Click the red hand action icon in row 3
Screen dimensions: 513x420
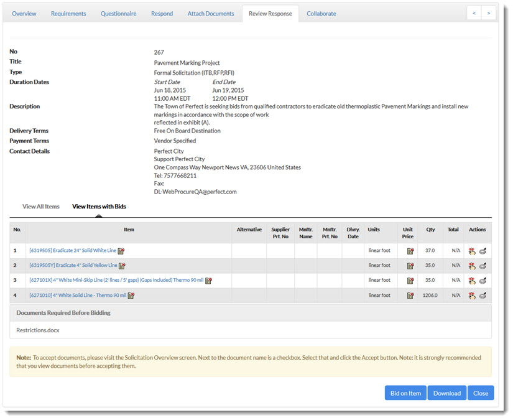472,281
